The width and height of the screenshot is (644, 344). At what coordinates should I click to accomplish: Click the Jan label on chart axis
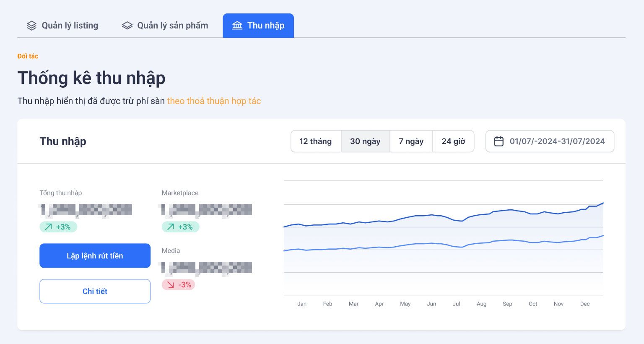tap(302, 304)
